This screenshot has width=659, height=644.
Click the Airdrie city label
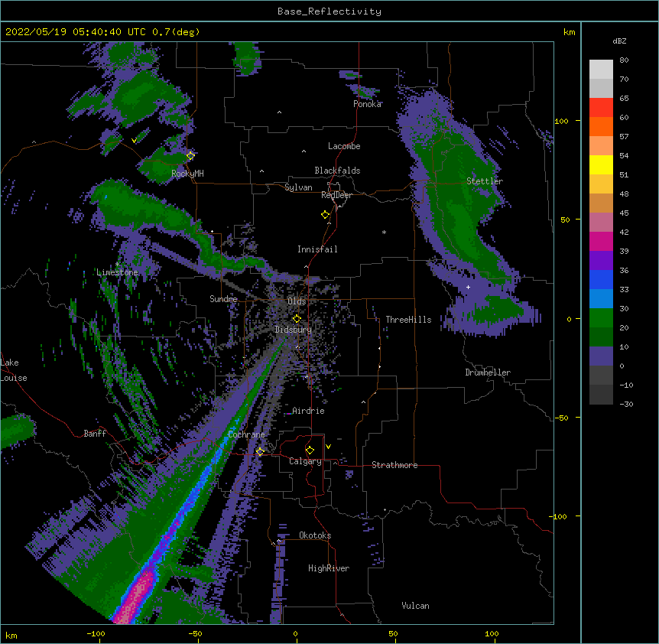[308, 411]
